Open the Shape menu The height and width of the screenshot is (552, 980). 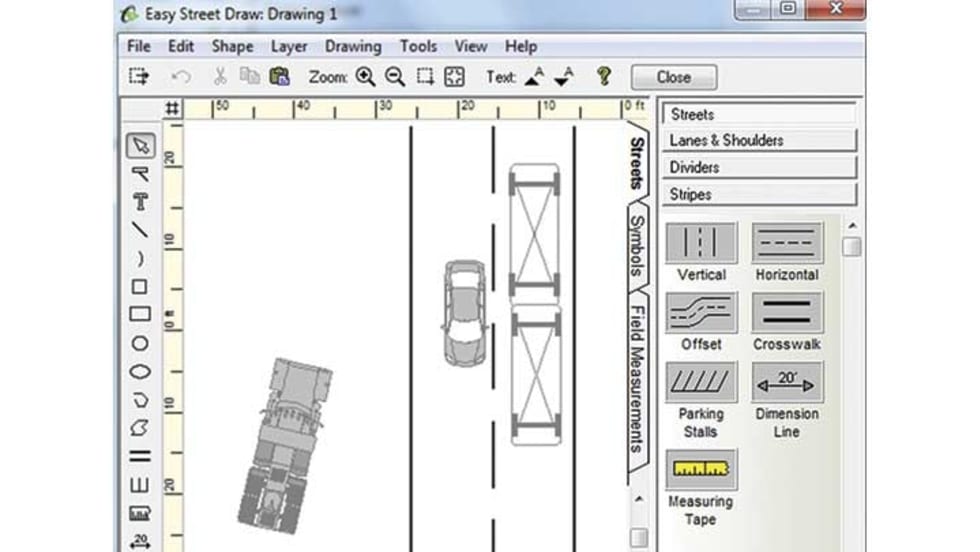[x=232, y=46]
